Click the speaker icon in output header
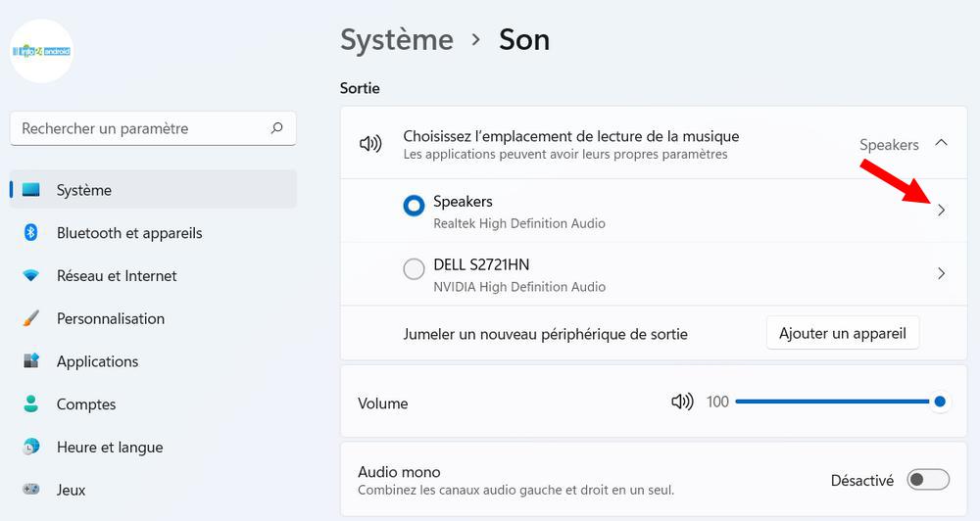Screen dimensions: 980x521 click(370, 144)
